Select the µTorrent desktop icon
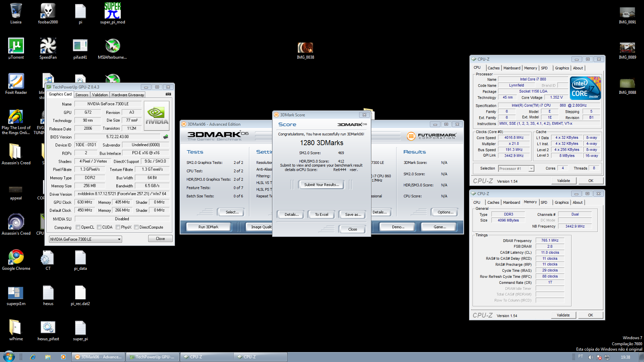Image resolution: width=644 pixels, height=362 pixels. [16, 49]
